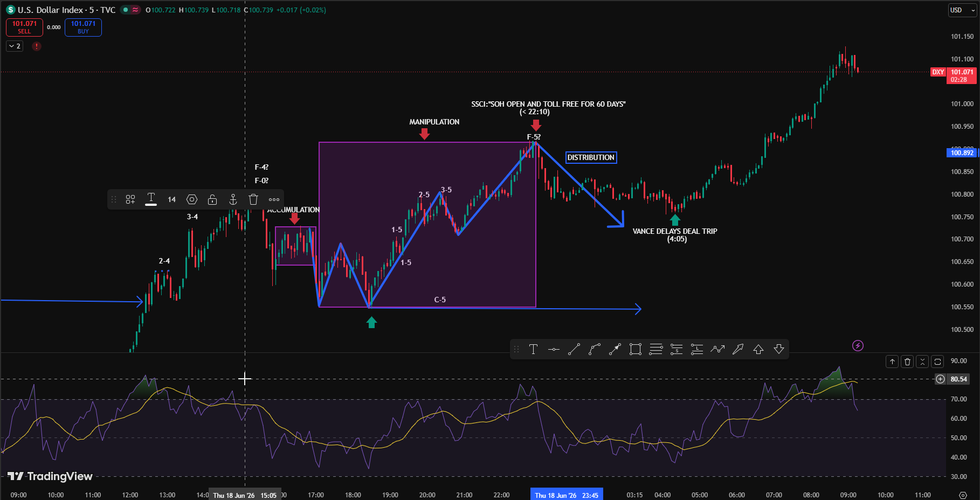
Task: Select the Rectangle drawing tool
Action: [636, 349]
